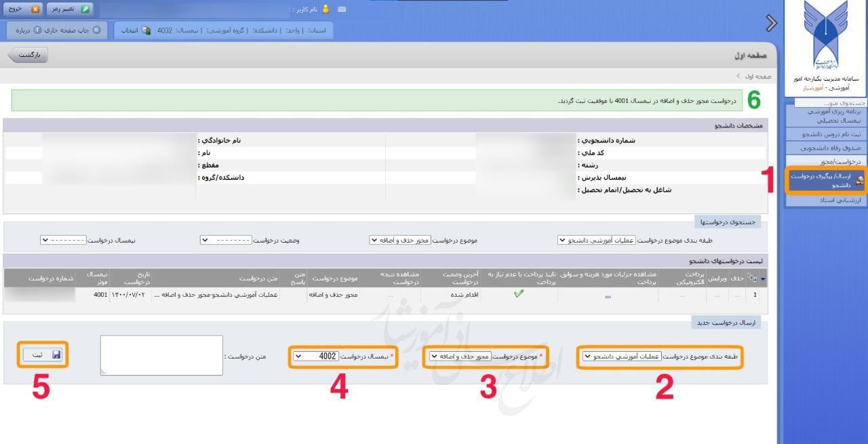Click the info icon next to درباره

pyautogui.click(x=37, y=31)
